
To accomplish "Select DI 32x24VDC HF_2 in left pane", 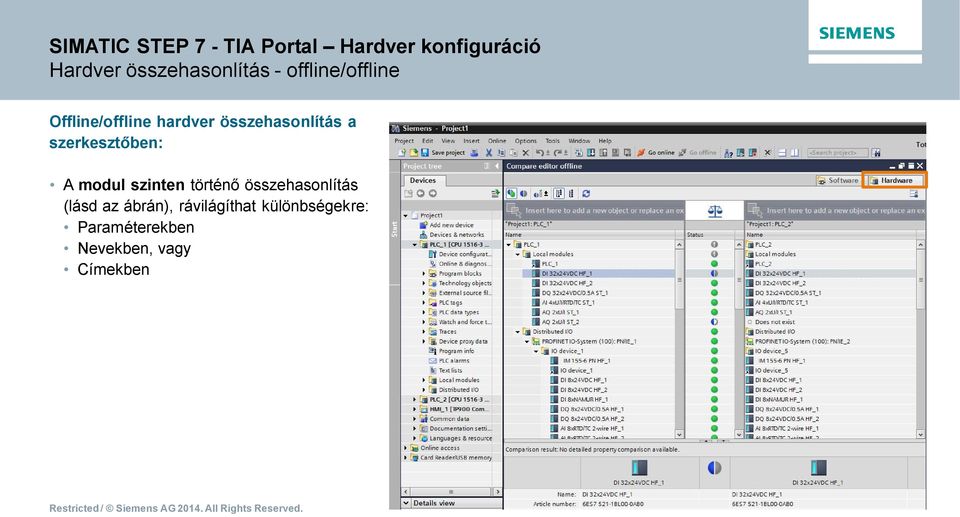I will (567, 284).
